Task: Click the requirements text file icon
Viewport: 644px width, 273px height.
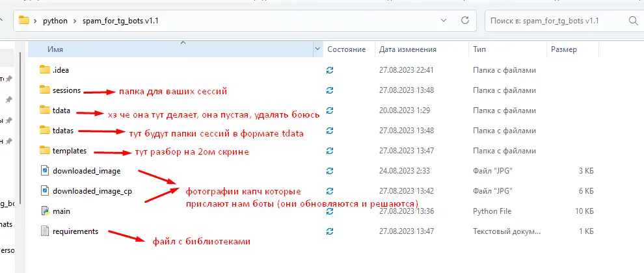Action: [x=44, y=231]
